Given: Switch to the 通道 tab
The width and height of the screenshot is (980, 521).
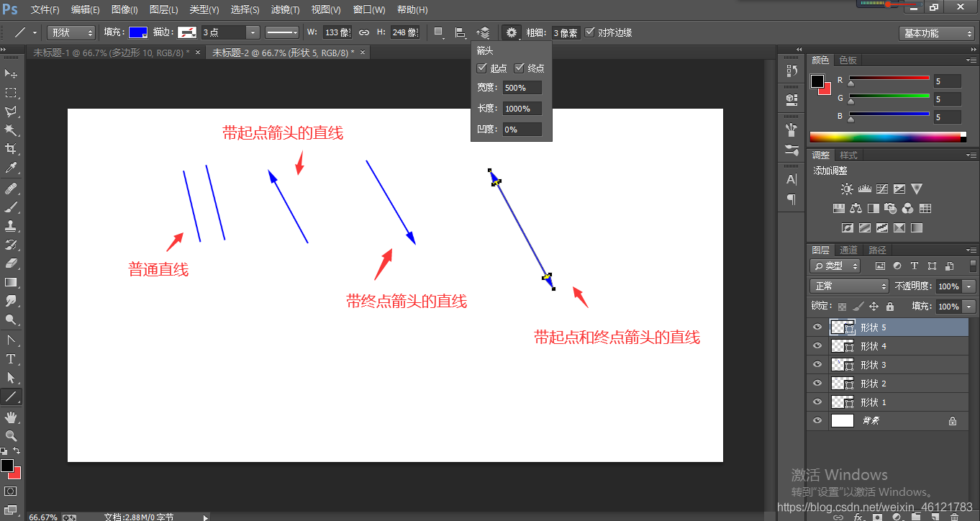Looking at the screenshot, I should tap(849, 250).
